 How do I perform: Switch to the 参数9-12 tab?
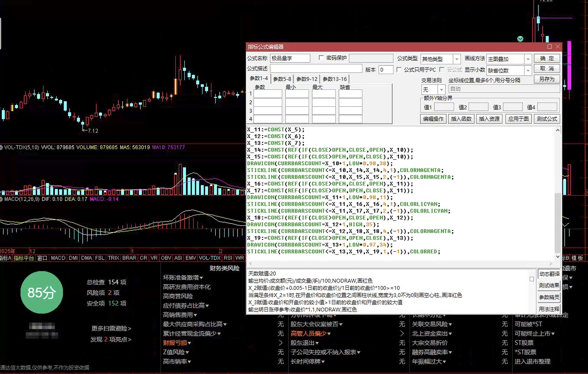pyautogui.click(x=307, y=79)
